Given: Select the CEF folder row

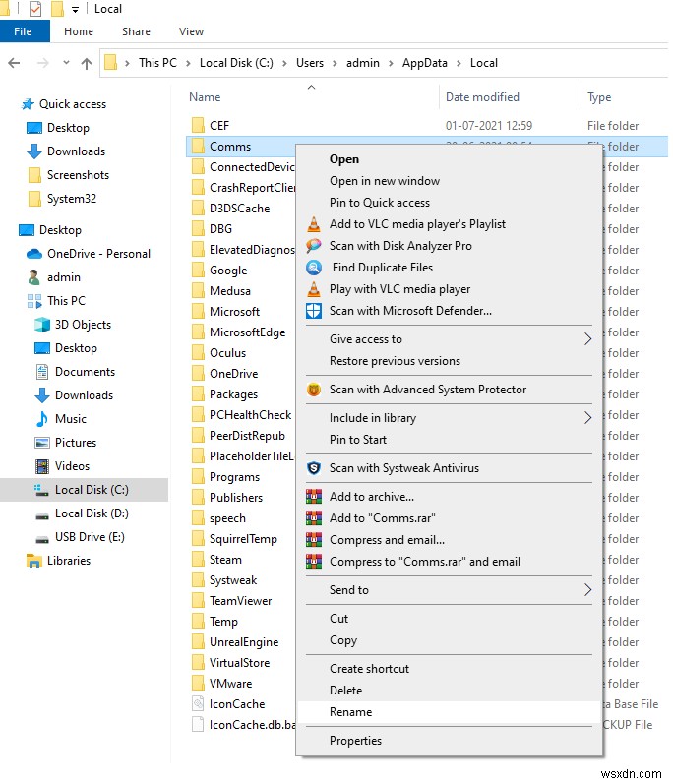Looking at the screenshot, I should point(426,126).
